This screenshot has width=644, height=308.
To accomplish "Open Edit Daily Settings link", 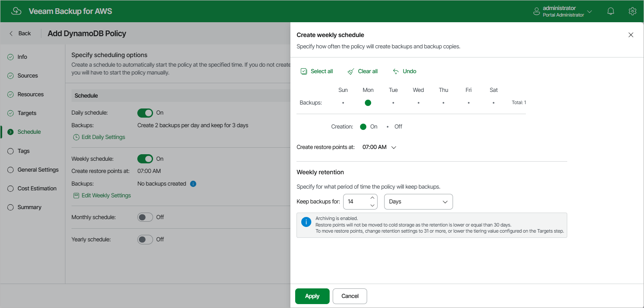I will 103,137.
